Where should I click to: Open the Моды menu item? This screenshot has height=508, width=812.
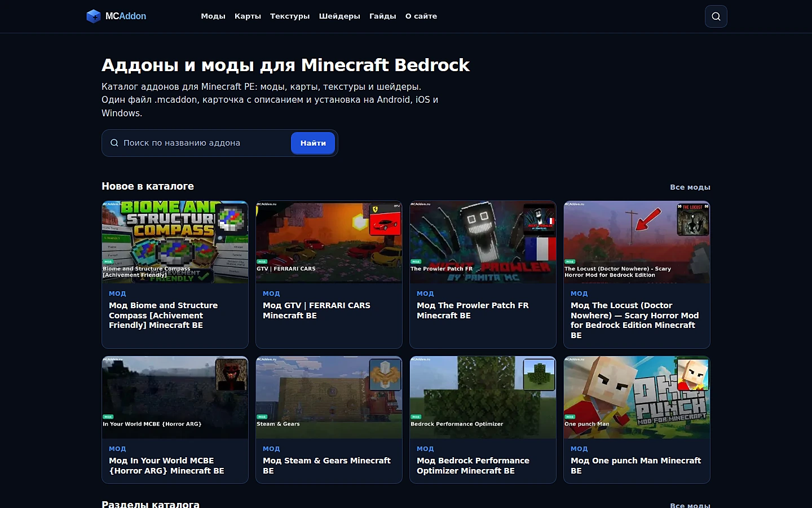pos(213,16)
